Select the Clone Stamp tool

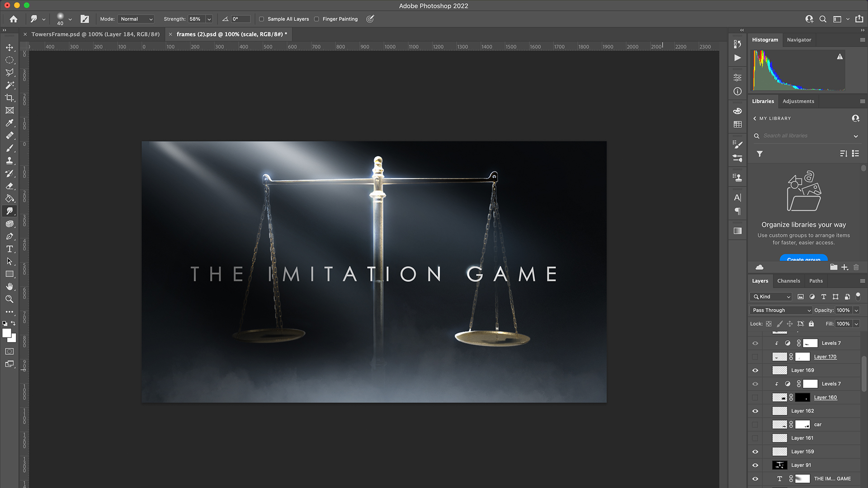pyautogui.click(x=9, y=160)
